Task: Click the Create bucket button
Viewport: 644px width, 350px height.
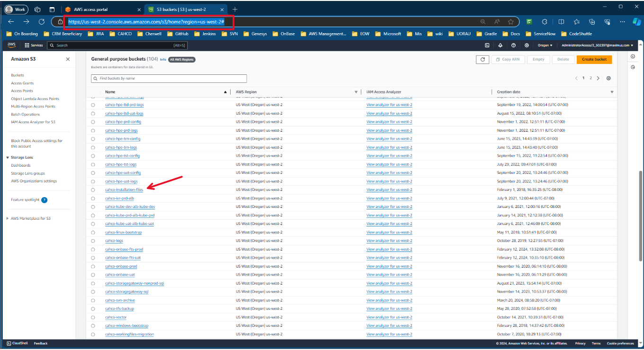Action: pyautogui.click(x=594, y=59)
